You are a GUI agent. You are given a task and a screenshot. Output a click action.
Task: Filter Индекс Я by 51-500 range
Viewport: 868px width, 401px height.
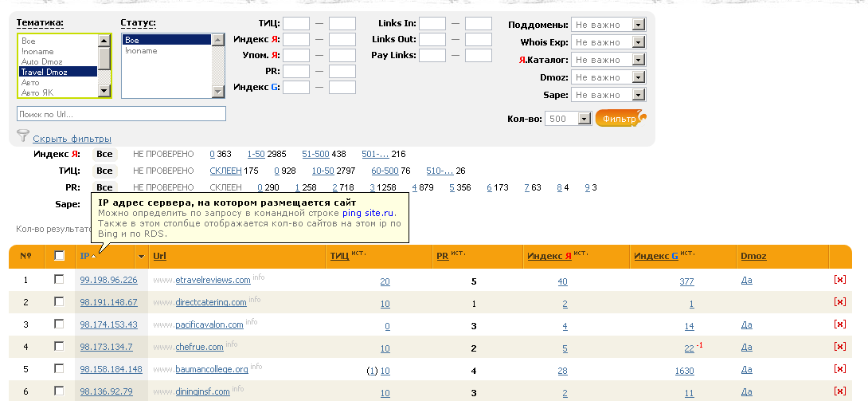coord(315,154)
